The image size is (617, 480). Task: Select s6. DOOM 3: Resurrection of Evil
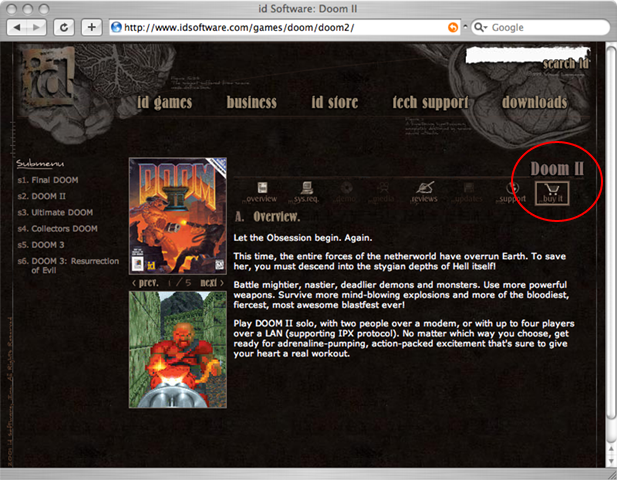pyautogui.click(x=68, y=266)
